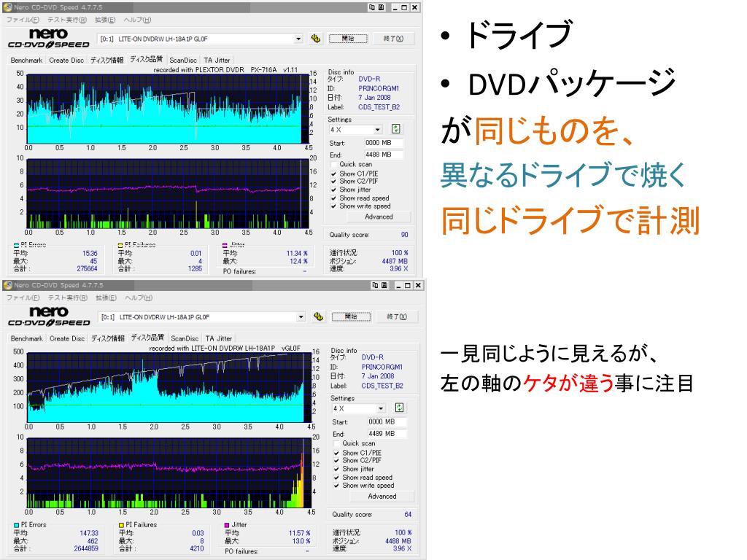The width and height of the screenshot is (747, 560).
Task: Click PRINCORGM1 disc ID in top window
Action: pyautogui.click(x=379, y=88)
